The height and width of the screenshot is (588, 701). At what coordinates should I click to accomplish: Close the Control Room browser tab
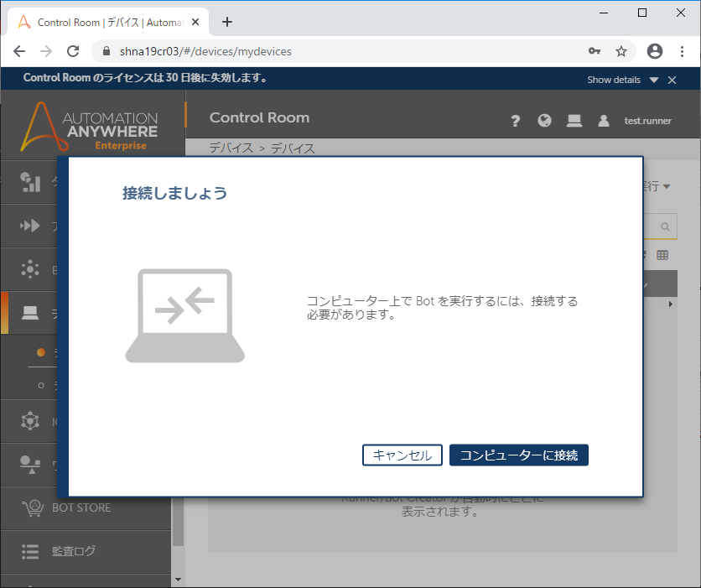(195, 22)
